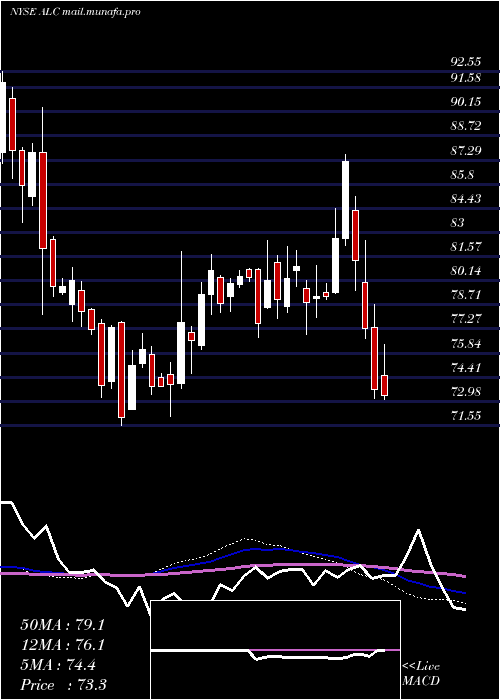This screenshot has height=700, width=500.
Task: Select the 84.43 price axis label
Action: [466, 198]
